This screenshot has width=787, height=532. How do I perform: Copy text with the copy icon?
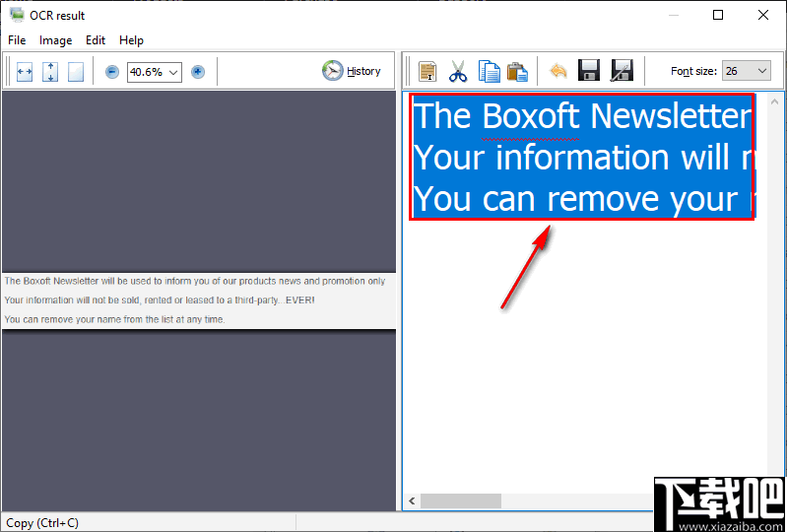(489, 71)
